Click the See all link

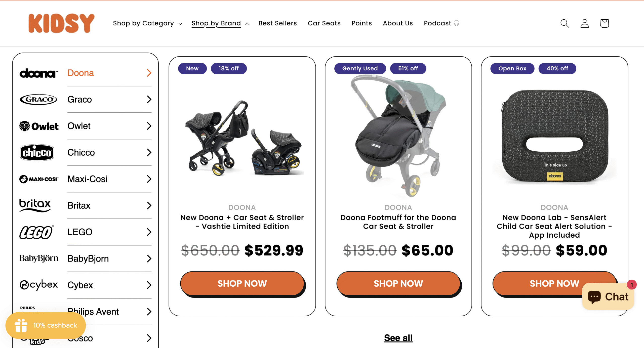[x=398, y=338]
